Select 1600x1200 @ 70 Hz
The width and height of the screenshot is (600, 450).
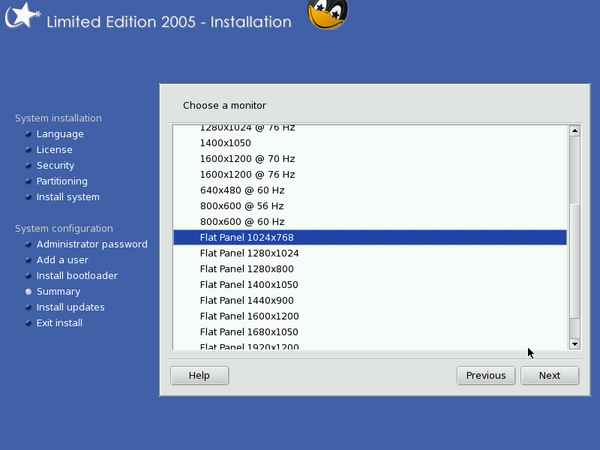coord(370,159)
